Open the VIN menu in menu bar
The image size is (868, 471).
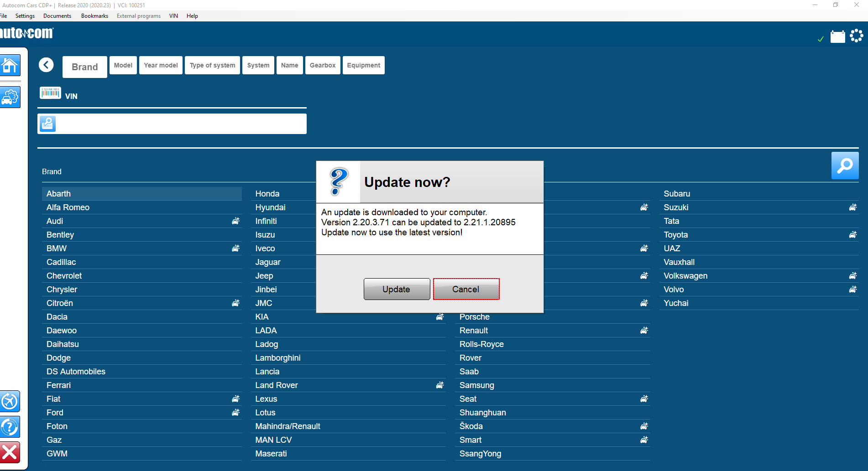coord(173,16)
